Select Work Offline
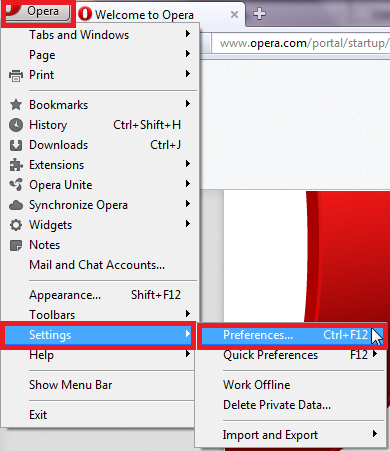This screenshot has width=390, height=451. click(x=292, y=385)
